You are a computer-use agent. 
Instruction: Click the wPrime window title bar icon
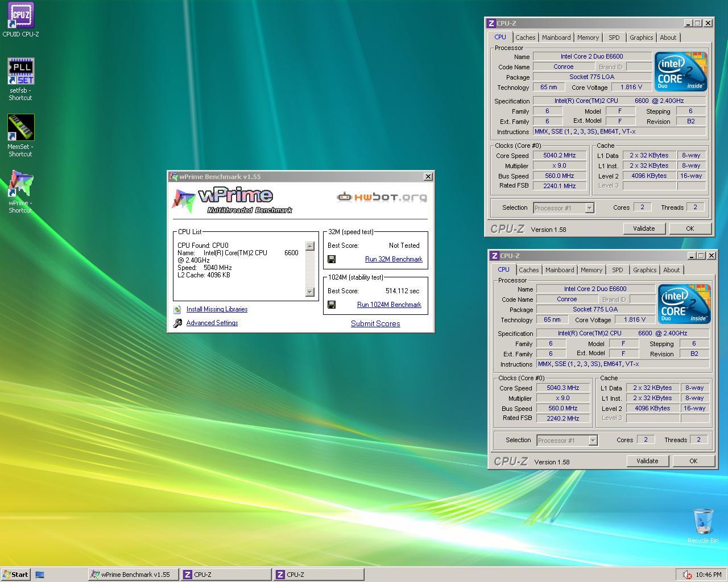[174, 177]
